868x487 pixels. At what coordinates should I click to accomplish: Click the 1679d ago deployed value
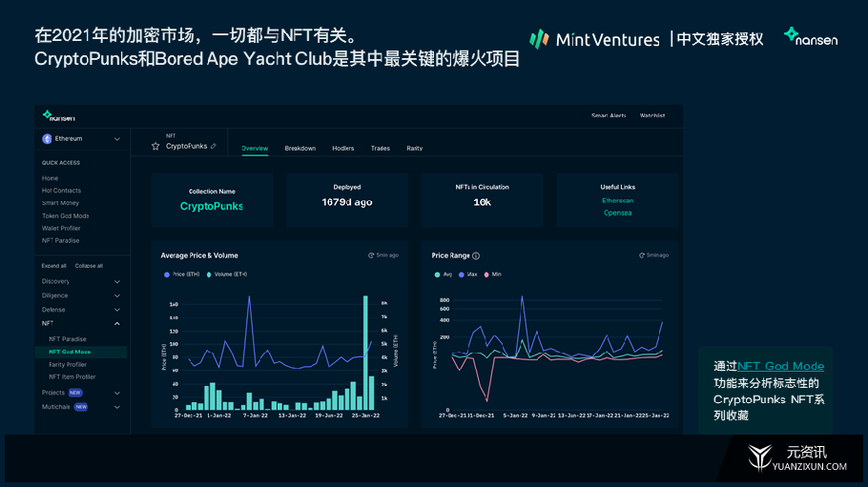347,202
